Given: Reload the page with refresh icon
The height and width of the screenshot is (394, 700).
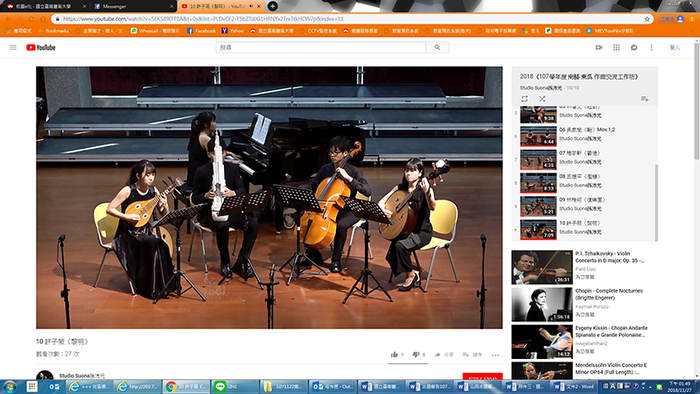Looking at the screenshot, I should [31, 19].
